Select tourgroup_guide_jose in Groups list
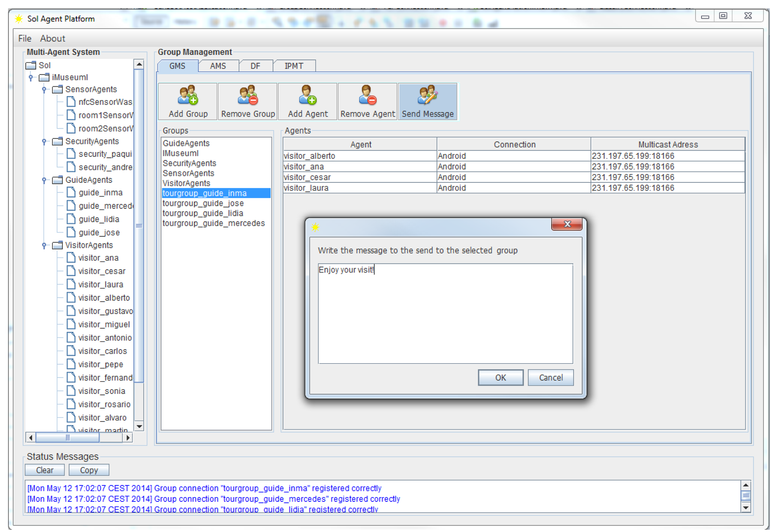The image size is (777, 532). point(203,203)
